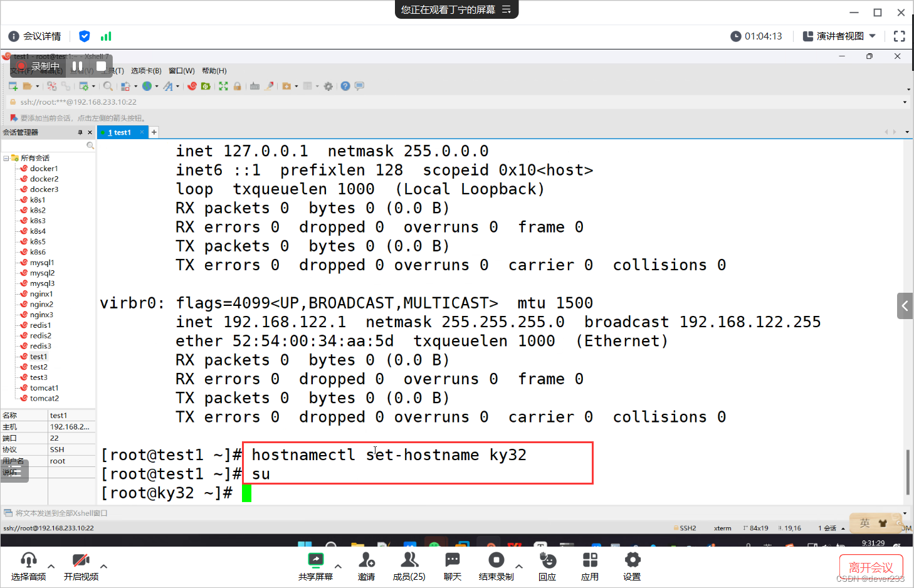Toggle full screen mode via the toolbar icon
914x588 pixels.
[x=224, y=86]
